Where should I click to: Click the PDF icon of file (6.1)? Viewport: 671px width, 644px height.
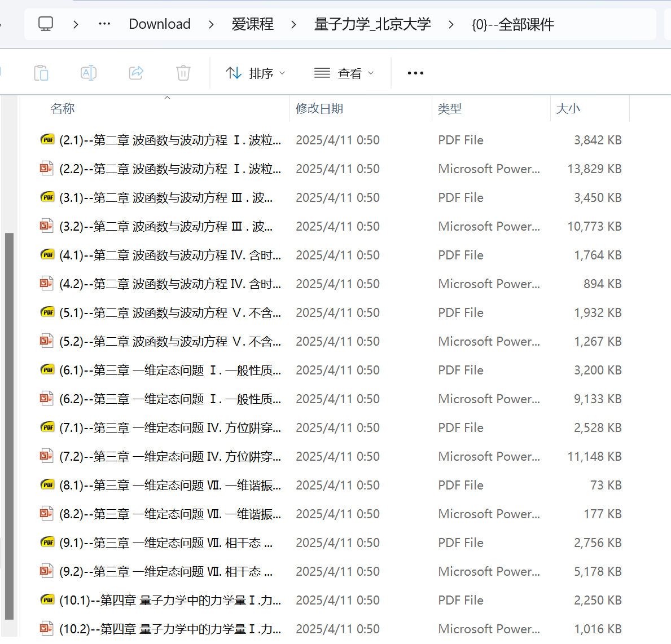pyautogui.click(x=47, y=369)
